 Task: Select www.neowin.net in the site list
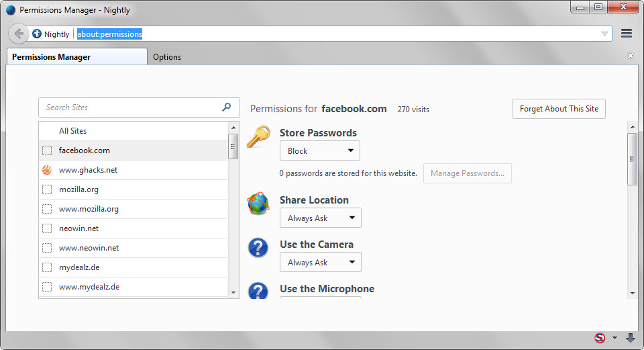click(133, 248)
